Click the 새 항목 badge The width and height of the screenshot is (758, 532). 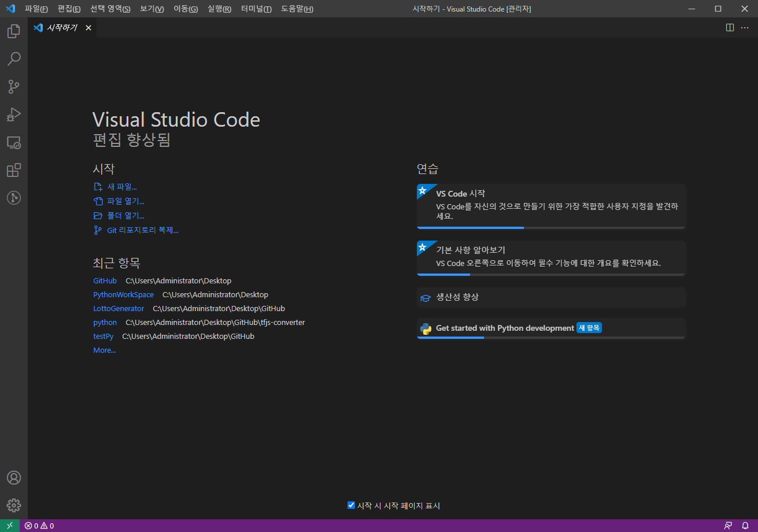coord(589,328)
